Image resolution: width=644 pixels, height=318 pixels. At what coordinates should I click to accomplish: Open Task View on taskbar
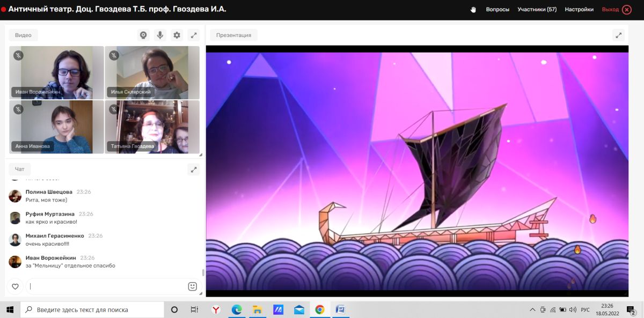(x=195, y=309)
